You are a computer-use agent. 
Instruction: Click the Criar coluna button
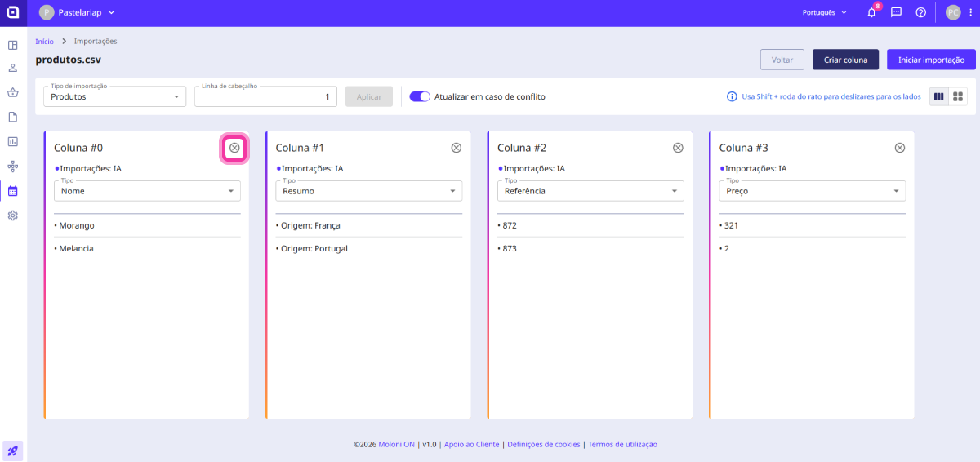pos(845,60)
